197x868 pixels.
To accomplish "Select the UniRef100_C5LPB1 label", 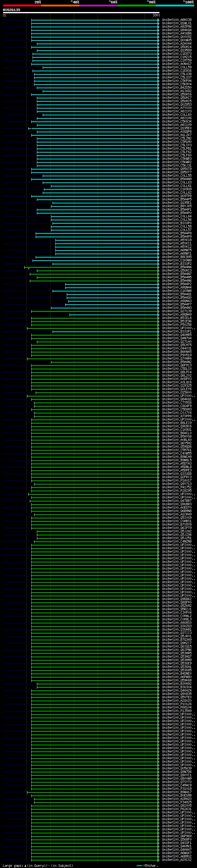I will coord(177,149).
